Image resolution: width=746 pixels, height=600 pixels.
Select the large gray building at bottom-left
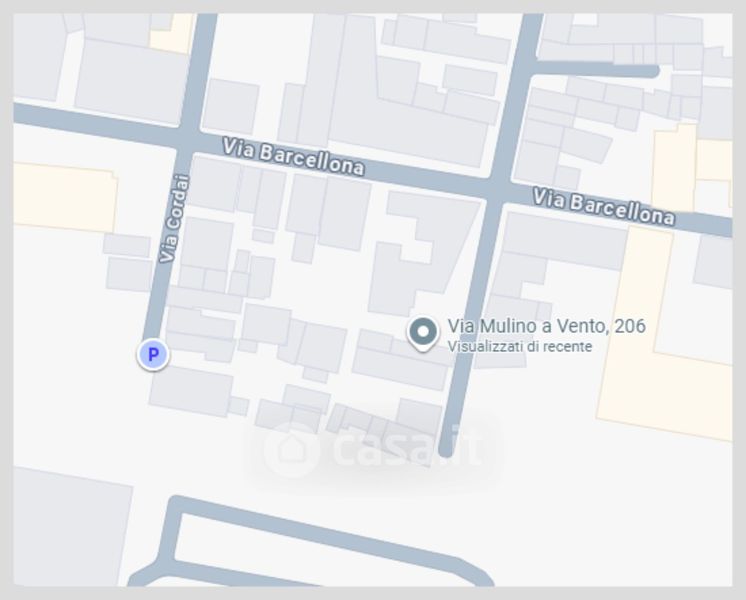pos(71,528)
